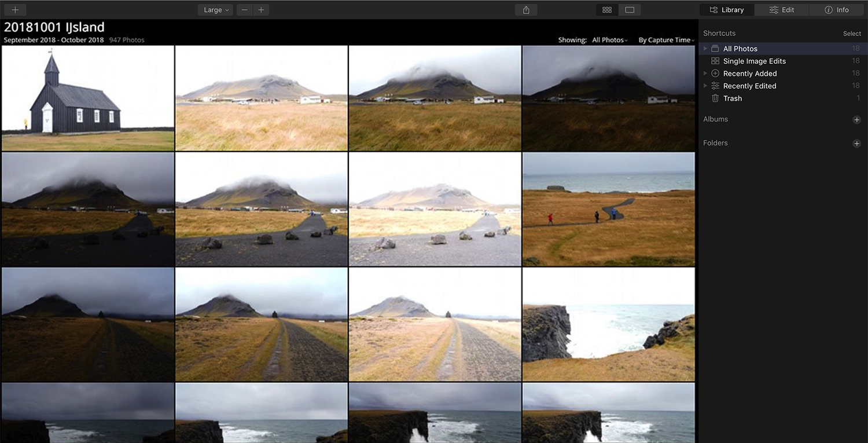The width and height of the screenshot is (868, 443).
Task: Click the Folders section header
Action: pyautogui.click(x=715, y=143)
